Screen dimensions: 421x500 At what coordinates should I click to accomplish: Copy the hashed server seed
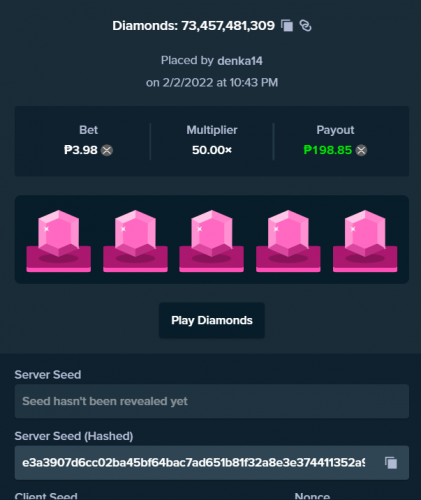pyautogui.click(x=391, y=463)
